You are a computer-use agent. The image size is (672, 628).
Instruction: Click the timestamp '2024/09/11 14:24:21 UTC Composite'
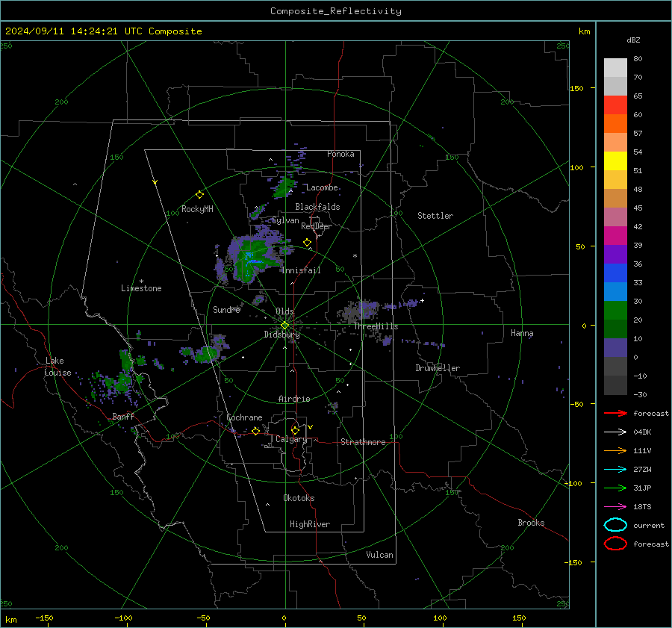(x=103, y=31)
